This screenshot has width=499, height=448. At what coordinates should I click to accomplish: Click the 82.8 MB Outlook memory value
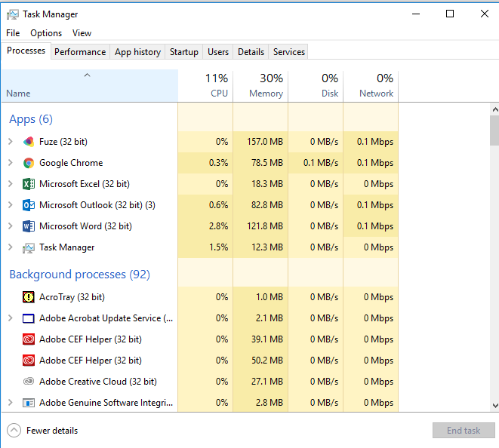(267, 205)
